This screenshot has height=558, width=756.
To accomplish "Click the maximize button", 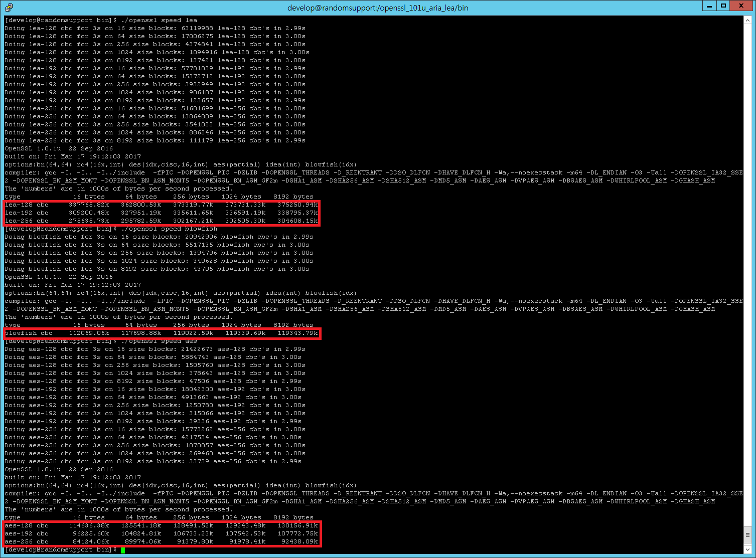I will click(x=724, y=7).
